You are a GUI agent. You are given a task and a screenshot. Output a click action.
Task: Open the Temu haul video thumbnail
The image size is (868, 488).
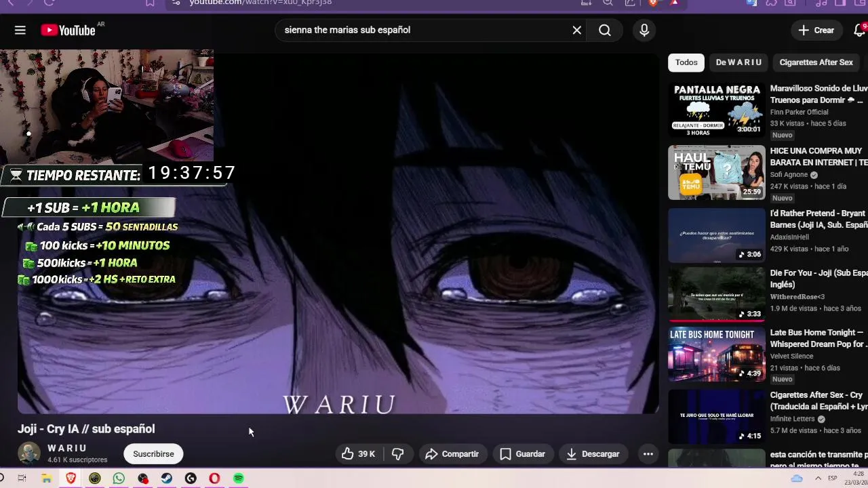pos(716,172)
